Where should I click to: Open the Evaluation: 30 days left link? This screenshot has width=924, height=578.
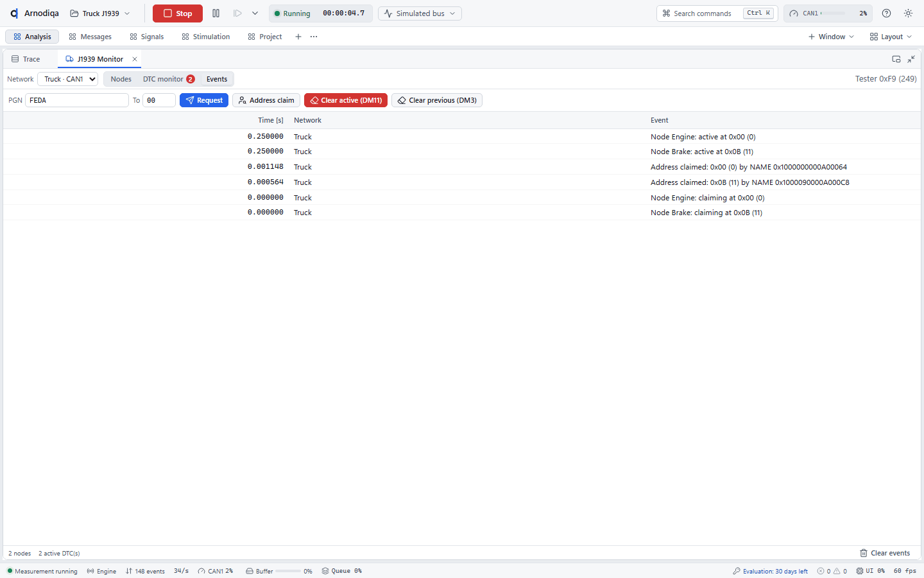pyautogui.click(x=770, y=571)
